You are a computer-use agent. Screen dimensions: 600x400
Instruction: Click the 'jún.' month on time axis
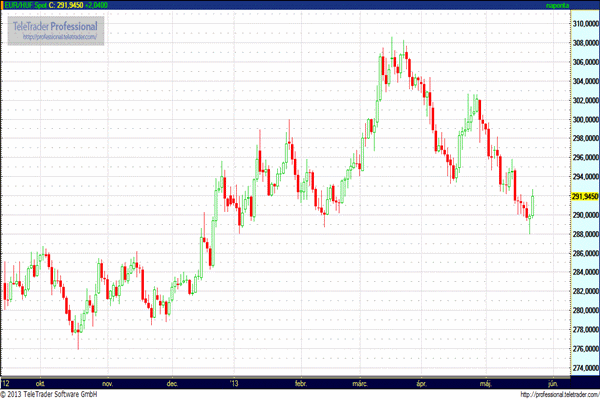(x=551, y=383)
